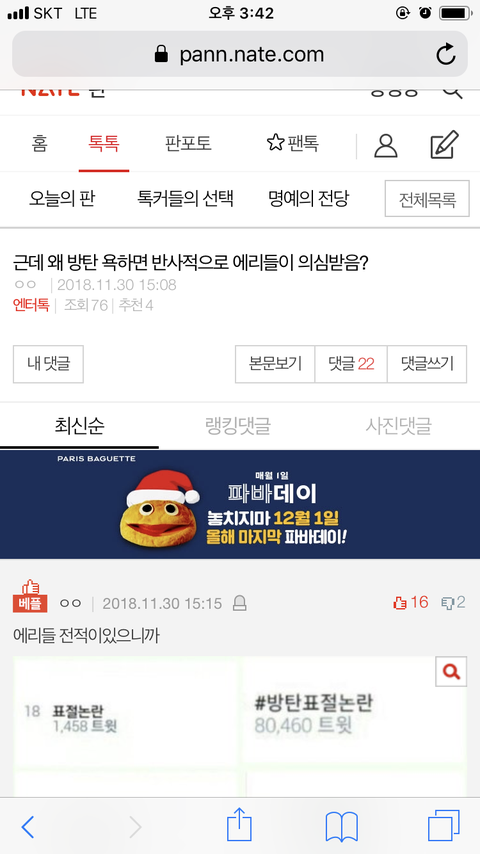Tap the pann.nate.com address bar
This screenshot has width=480, height=854.
[x=240, y=54]
